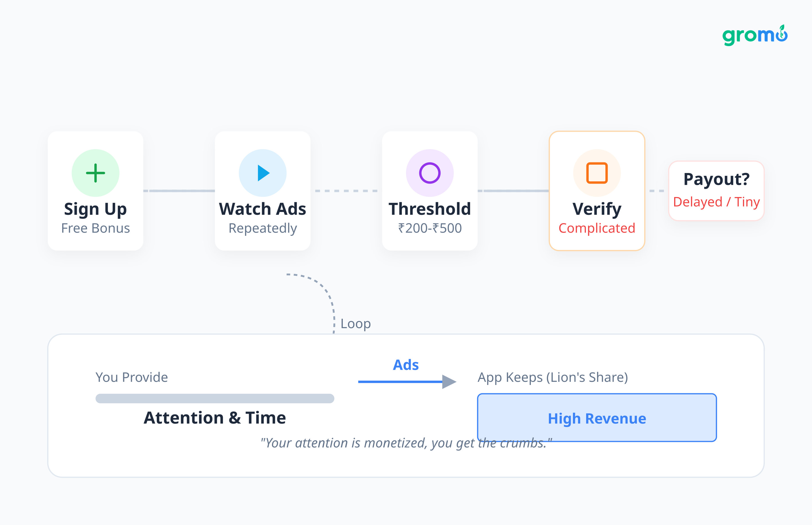Click the Ads arrow pointing right
The height and width of the screenshot is (525, 812).
(407, 382)
